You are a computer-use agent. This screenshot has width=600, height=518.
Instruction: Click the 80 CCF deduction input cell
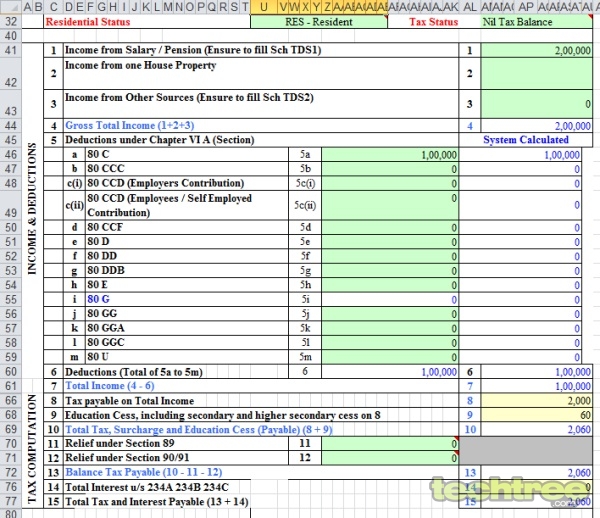click(x=390, y=227)
